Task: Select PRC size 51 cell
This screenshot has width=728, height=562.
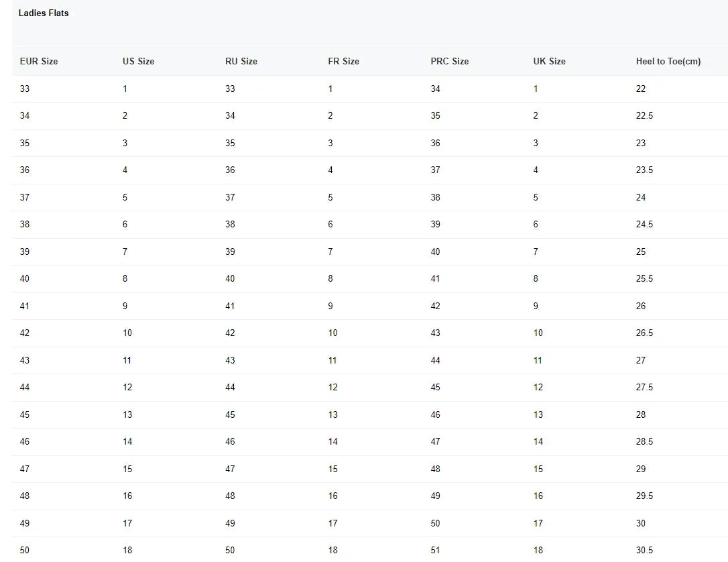Action: click(436, 550)
